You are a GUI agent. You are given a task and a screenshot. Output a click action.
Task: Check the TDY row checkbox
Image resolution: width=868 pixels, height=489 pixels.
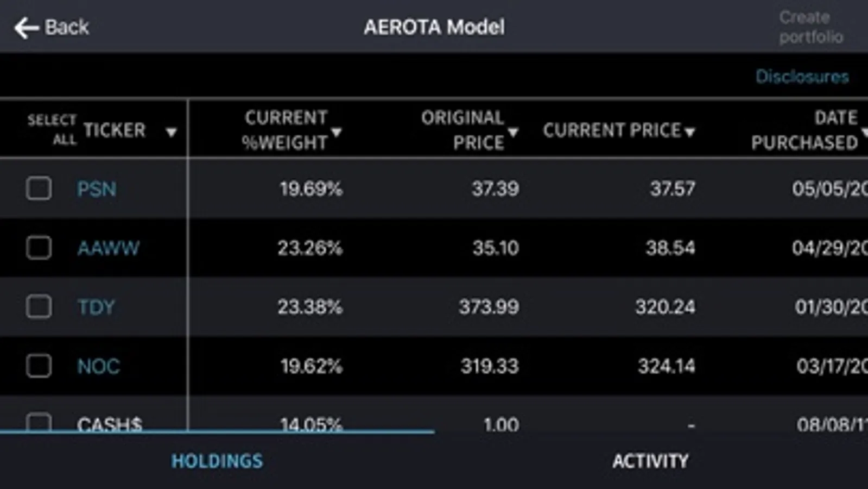[39, 306]
